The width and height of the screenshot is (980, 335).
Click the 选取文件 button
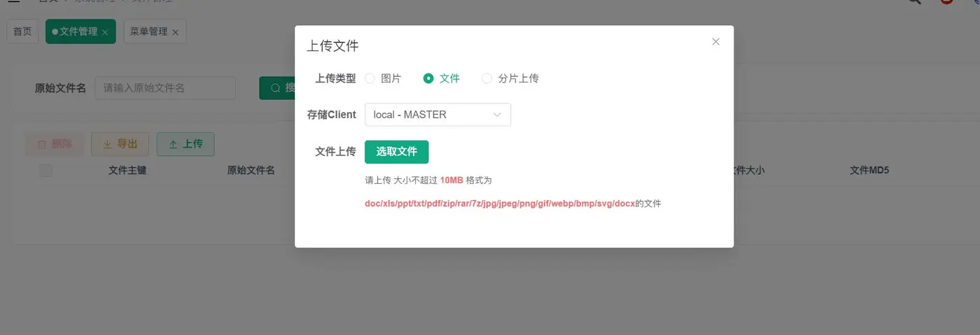click(x=396, y=152)
